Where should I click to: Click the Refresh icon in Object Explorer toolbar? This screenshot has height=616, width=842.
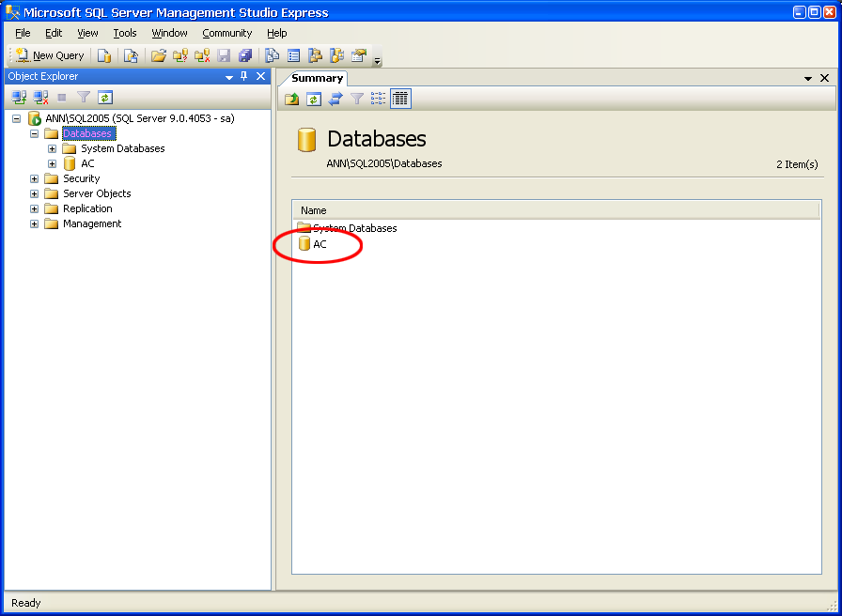point(105,97)
